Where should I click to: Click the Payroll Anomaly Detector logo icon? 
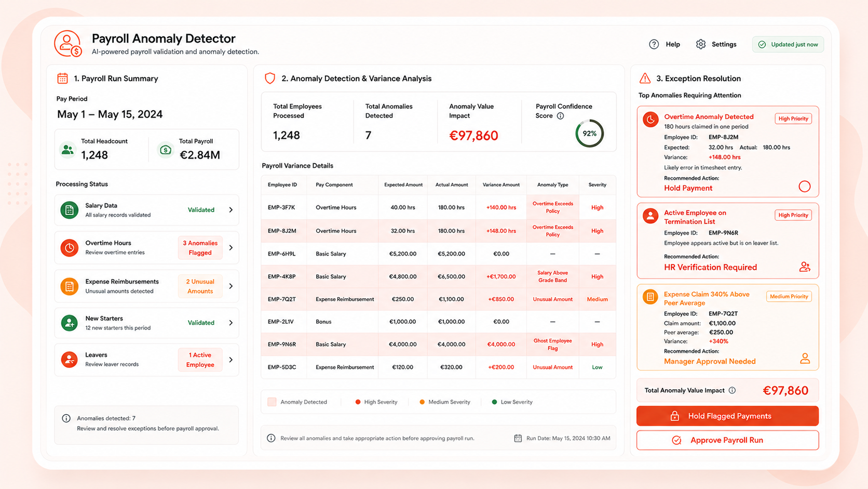pos(68,44)
